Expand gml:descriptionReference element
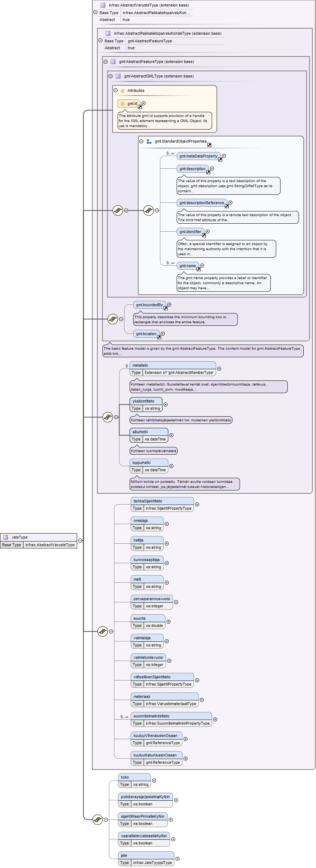316x868 pixels. click(230, 203)
